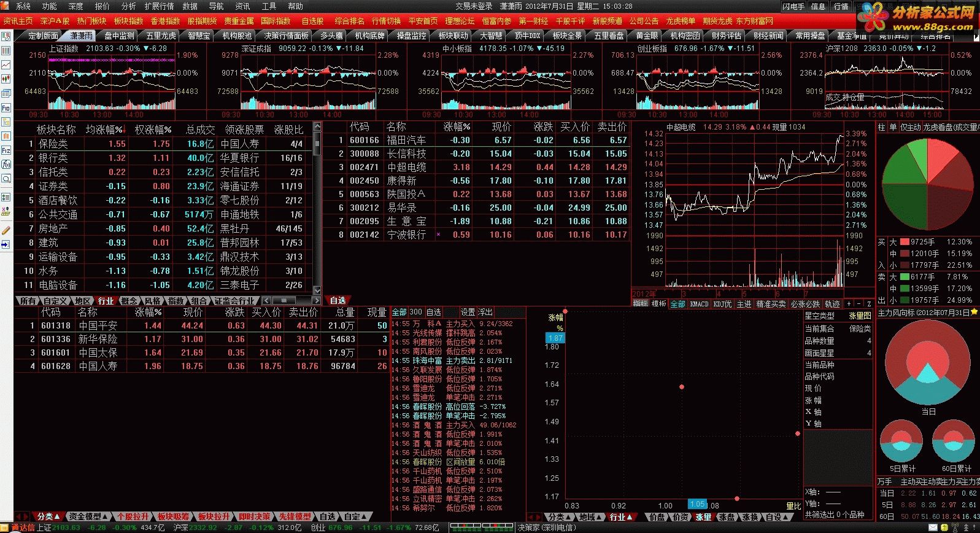Switch to the 盘中监测 layout tab

point(119,36)
